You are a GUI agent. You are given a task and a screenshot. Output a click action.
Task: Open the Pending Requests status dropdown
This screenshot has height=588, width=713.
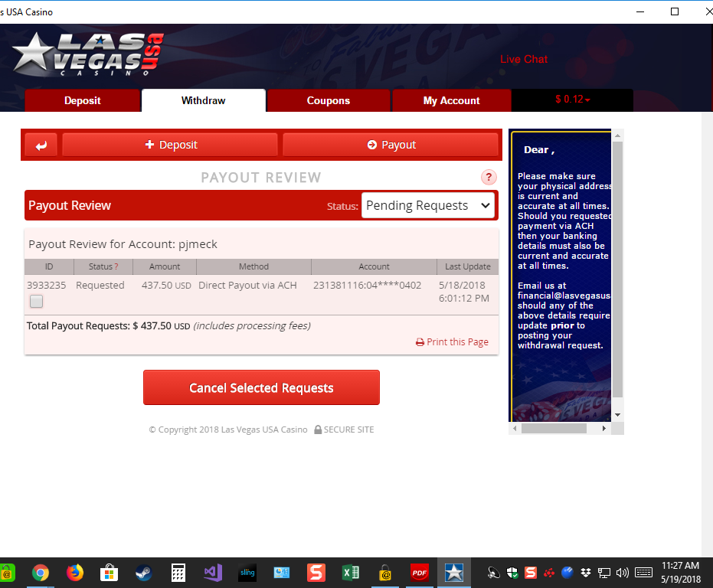point(428,205)
